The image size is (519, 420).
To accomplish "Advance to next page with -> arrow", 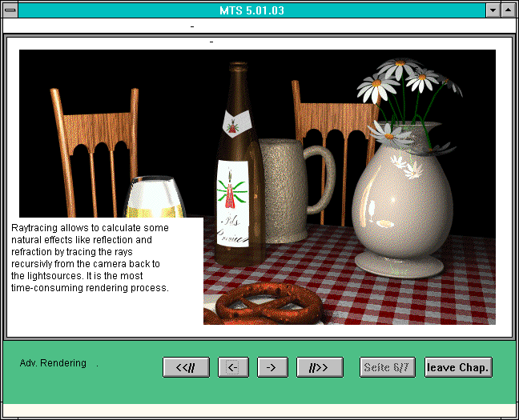I will point(272,367).
